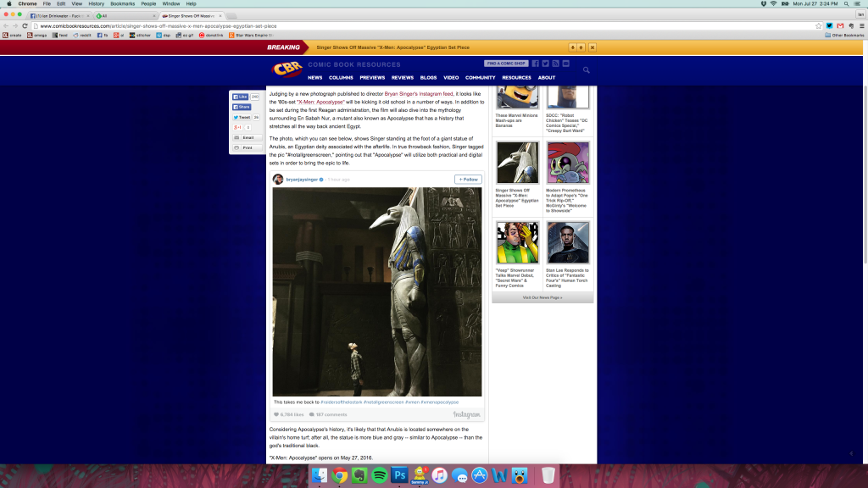This screenshot has width=868, height=488.
Task: Go back using the browser back arrow
Action: tap(6, 26)
